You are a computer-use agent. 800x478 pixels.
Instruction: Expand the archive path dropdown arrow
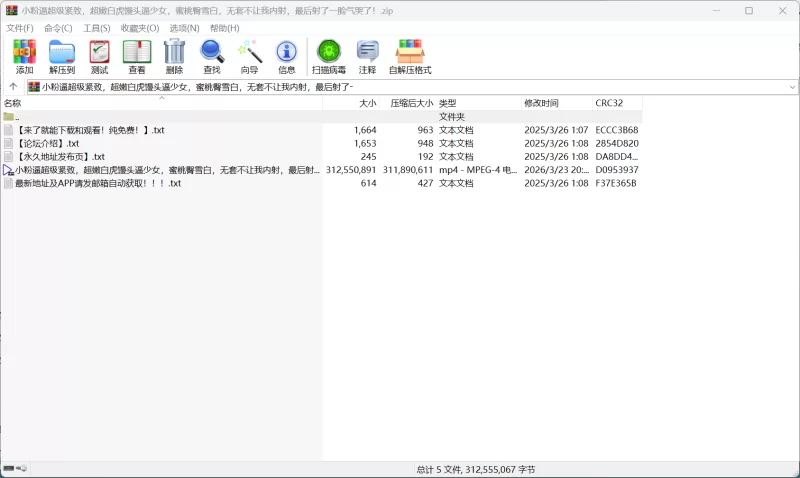tap(792, 87)
